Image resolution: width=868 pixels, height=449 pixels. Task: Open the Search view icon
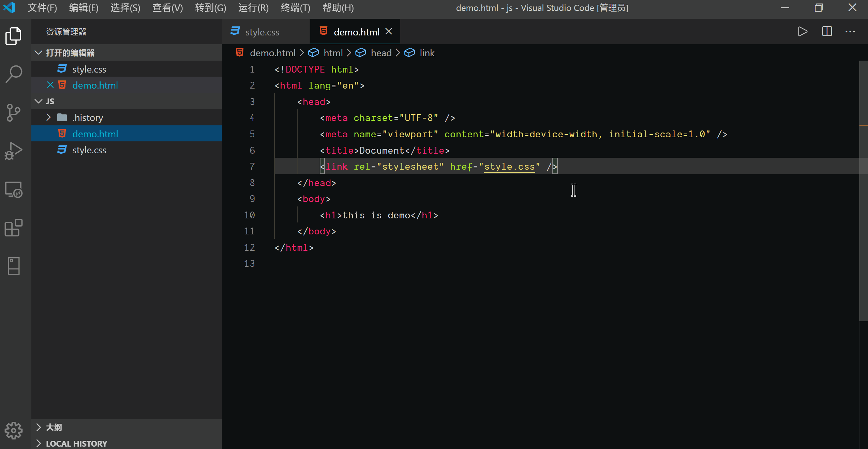(x=14, y=74)
